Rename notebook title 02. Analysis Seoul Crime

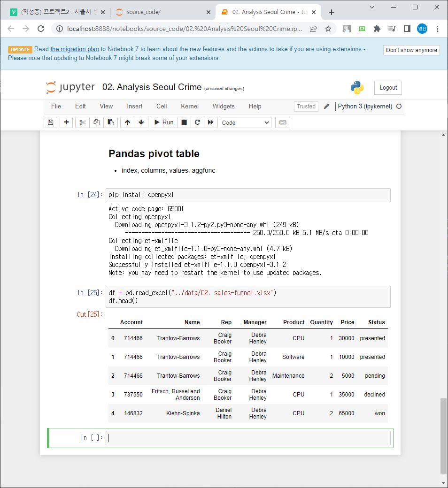click(152, 87)
